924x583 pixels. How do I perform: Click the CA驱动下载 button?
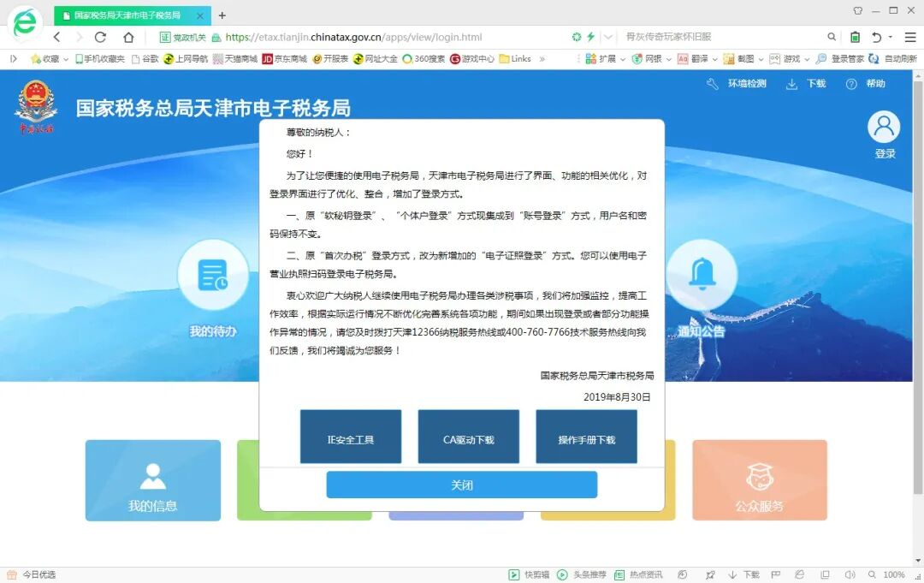(x=468, y=436)
